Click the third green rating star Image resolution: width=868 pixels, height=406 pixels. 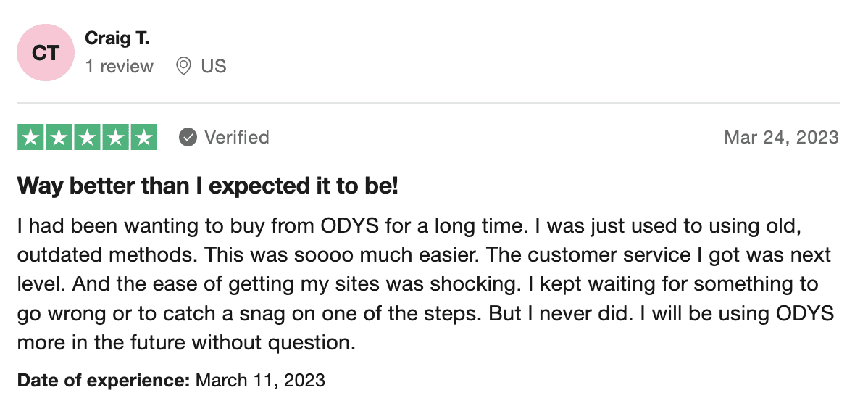click(87, 137)
